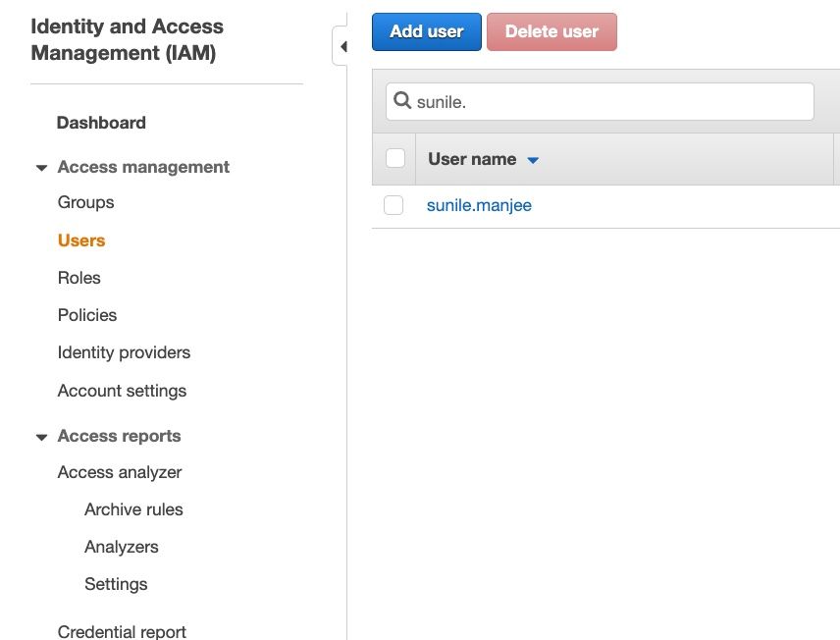Collapse the navigation sidebar arrow
This screenshot has height=640, width=840.
342,47
